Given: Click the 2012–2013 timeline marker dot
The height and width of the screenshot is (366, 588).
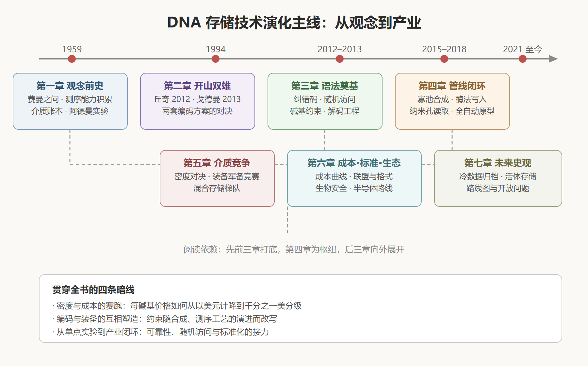Looking at the screenshot, I should pyautogui.click(x=340, y=59).
